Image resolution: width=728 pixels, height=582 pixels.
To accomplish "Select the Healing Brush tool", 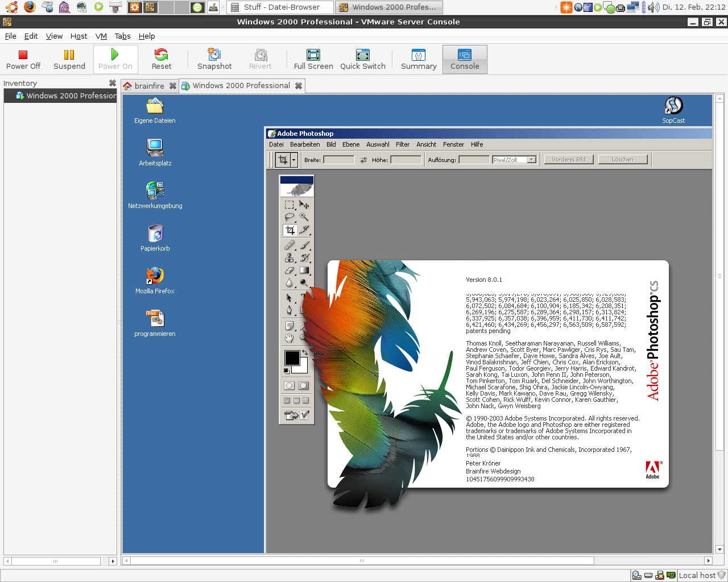I will point(289,246).
